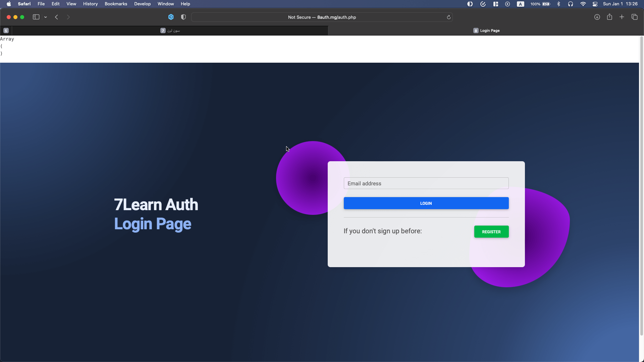This screenshot has width=644, height=362.
Task: Open the Bookmarks menu
Action: (x=116, y=4)
